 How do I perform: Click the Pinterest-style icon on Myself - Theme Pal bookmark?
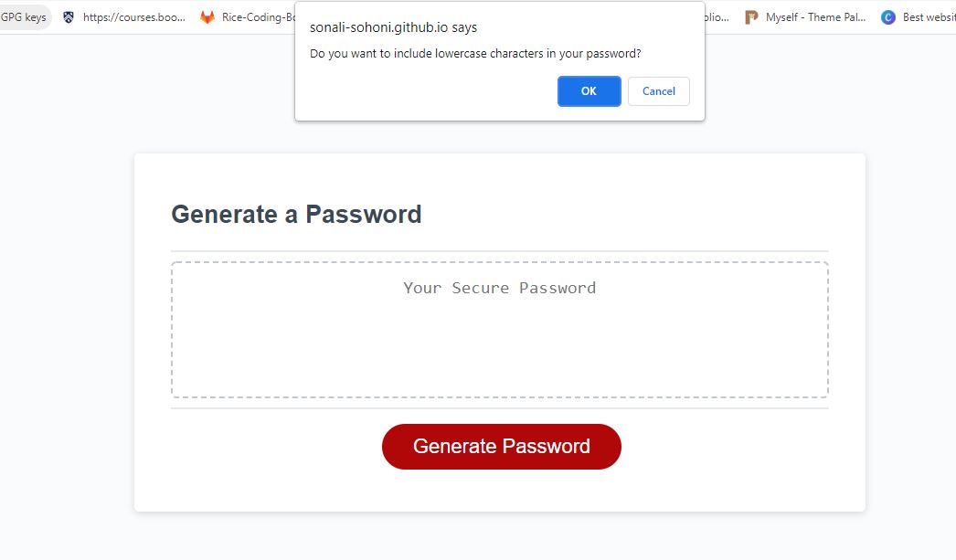coord(751,16)
